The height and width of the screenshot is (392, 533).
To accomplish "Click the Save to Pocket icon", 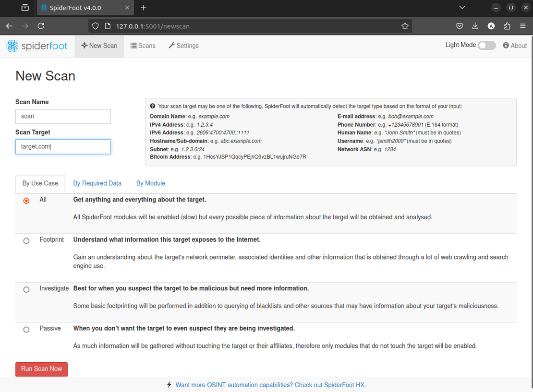I will (460, 26).
